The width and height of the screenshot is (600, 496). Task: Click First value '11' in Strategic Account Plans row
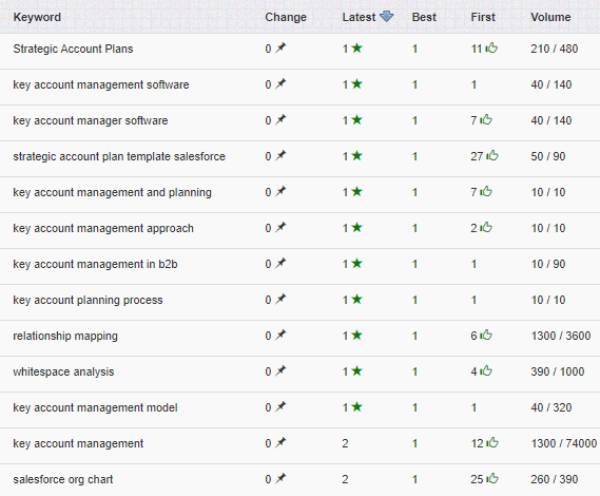coord(477,49)
